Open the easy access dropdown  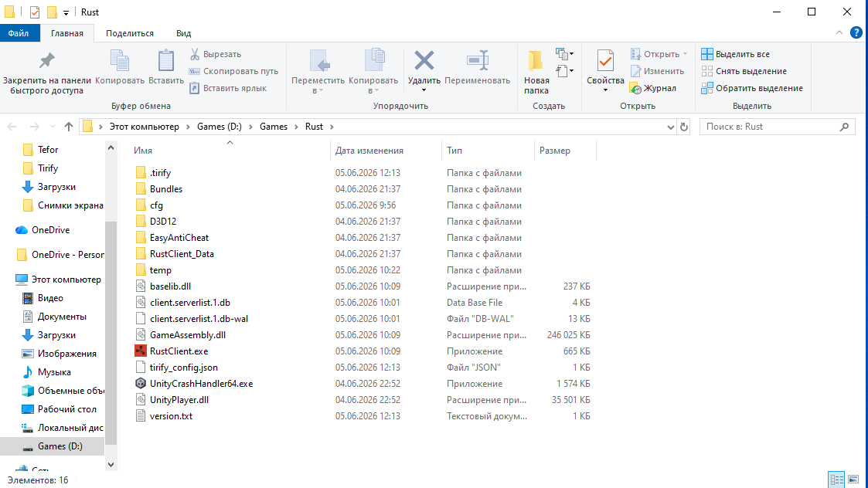(565, 71)
